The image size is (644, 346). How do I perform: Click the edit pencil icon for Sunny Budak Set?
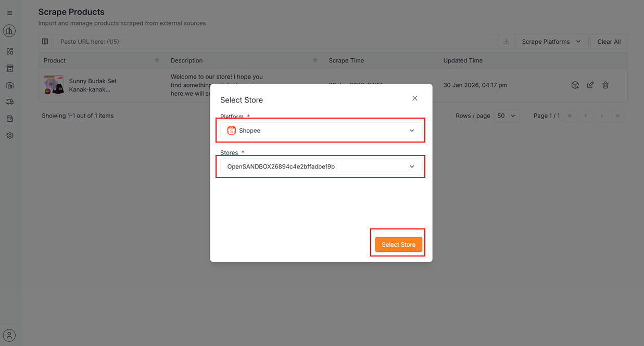(590, 85)
